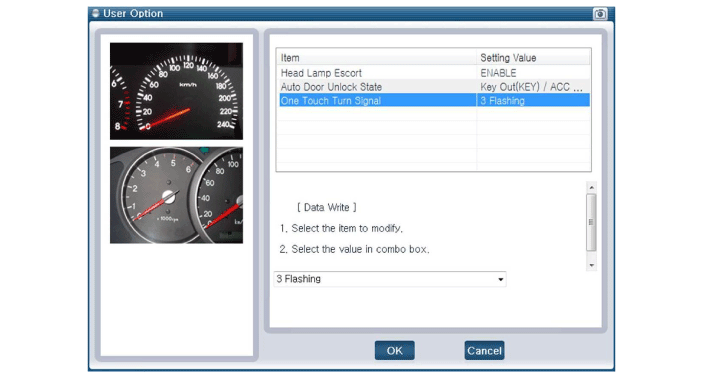
Task: Click the User Option title bar app icon
Action: [95, 13]
